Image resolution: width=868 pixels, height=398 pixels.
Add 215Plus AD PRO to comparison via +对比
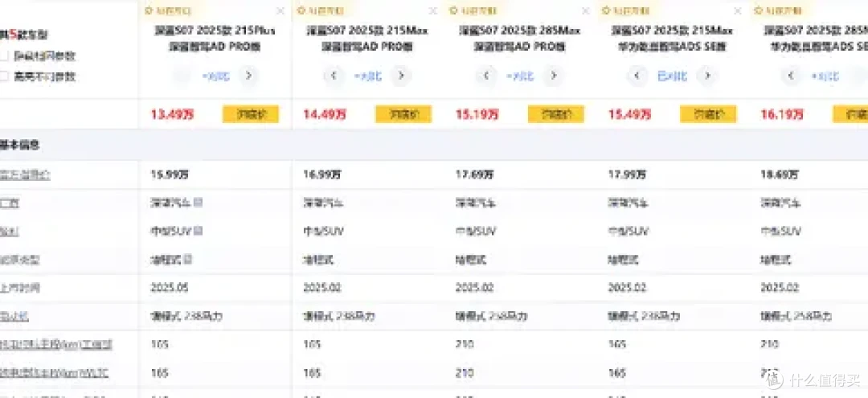[215, 76]
